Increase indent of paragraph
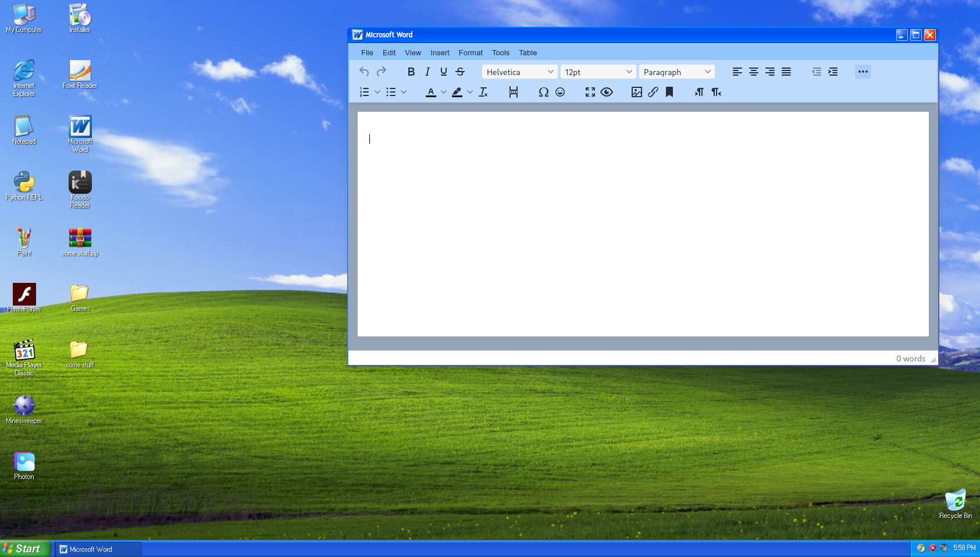980x557 pixels. click(833, 72)
